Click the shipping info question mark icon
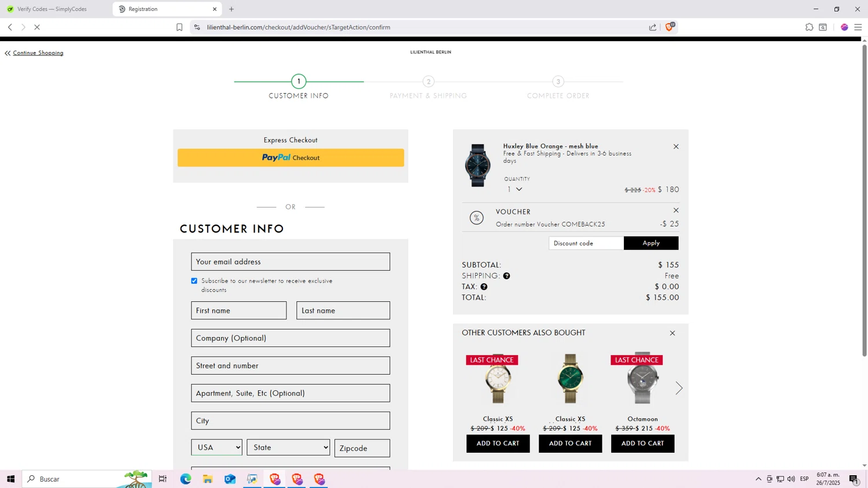The width and height of the screenshot is (868, 488). [x=506, y=276]
